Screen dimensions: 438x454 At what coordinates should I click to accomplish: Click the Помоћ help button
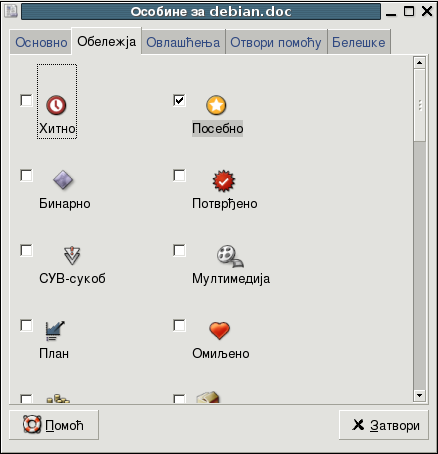[x=54, y=425]
